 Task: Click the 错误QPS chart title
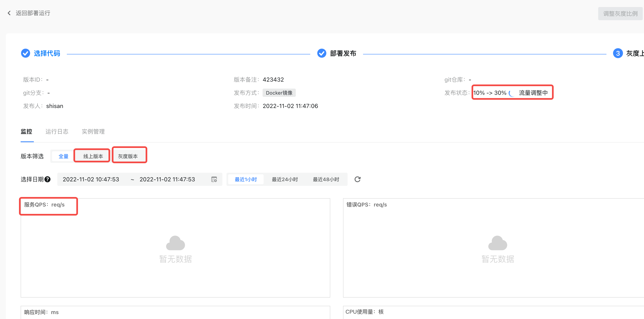pyautogui.click(x=367, y=205)
